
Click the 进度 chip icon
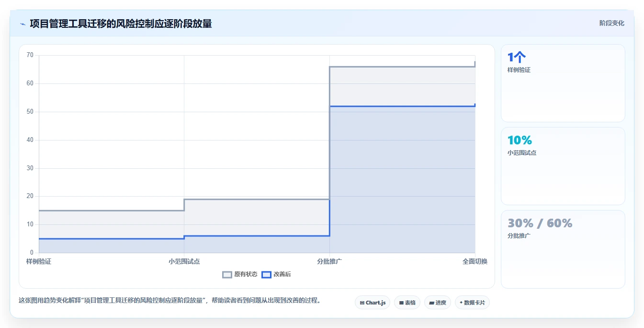(431, 303)
